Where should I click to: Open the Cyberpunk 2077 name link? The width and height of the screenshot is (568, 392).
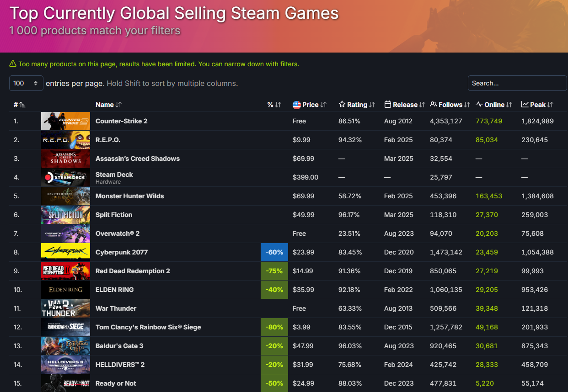point(122,252)
